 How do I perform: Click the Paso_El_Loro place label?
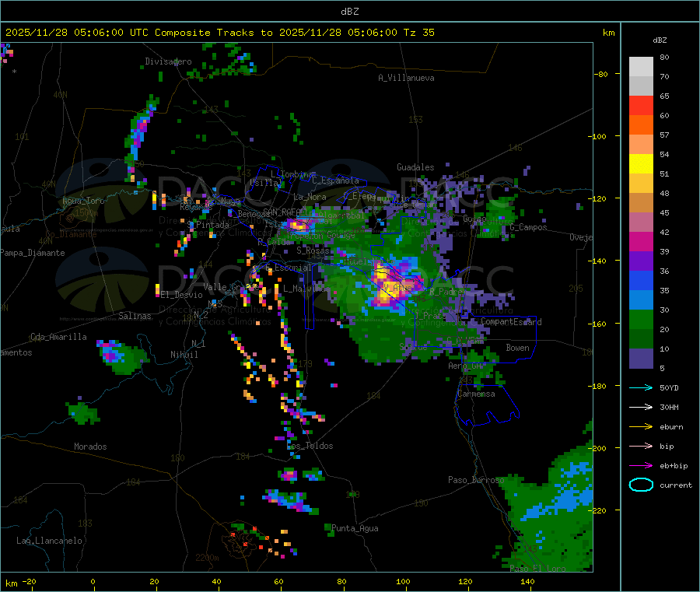point(537,569)
